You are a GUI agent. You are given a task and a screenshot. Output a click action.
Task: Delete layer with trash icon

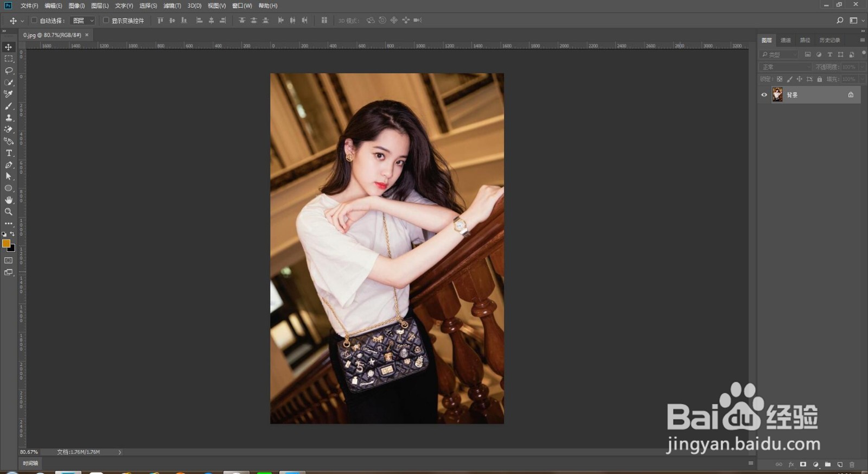pos(852,465)
